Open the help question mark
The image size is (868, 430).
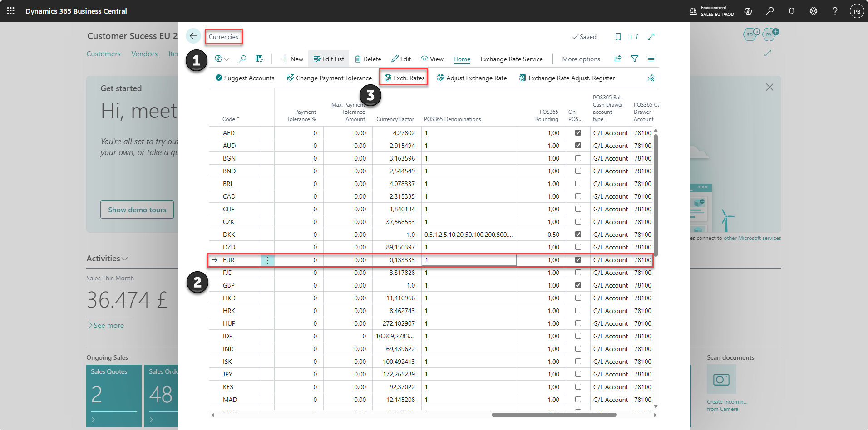[x=835, y=11]
